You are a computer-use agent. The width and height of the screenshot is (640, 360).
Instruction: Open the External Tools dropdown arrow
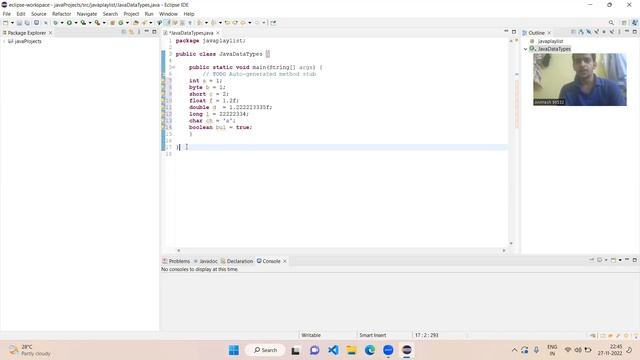[104, 23]
